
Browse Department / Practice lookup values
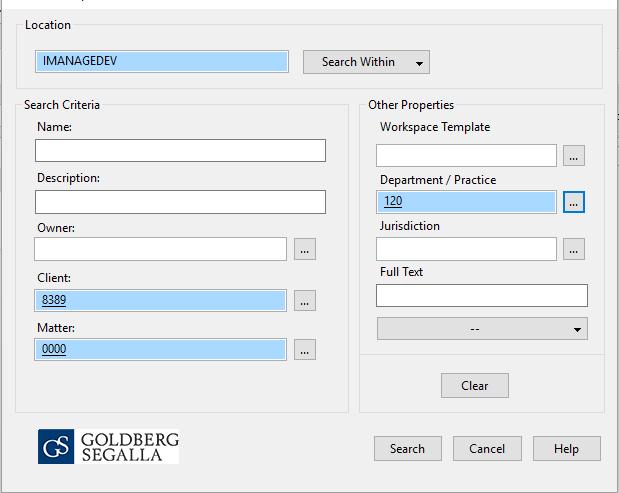pyautogui.click(x=573, y=202)
